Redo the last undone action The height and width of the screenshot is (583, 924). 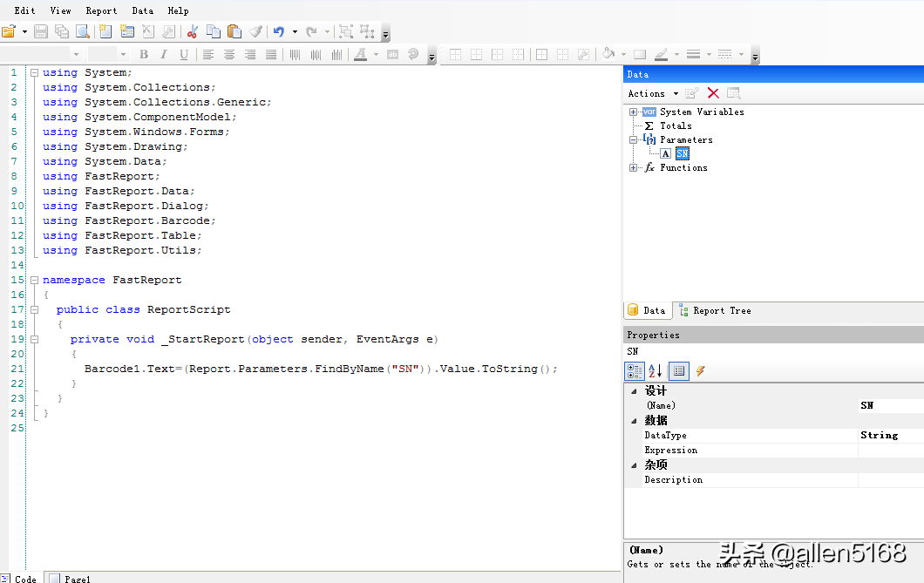pyautogui.click(x=311, y=31)
